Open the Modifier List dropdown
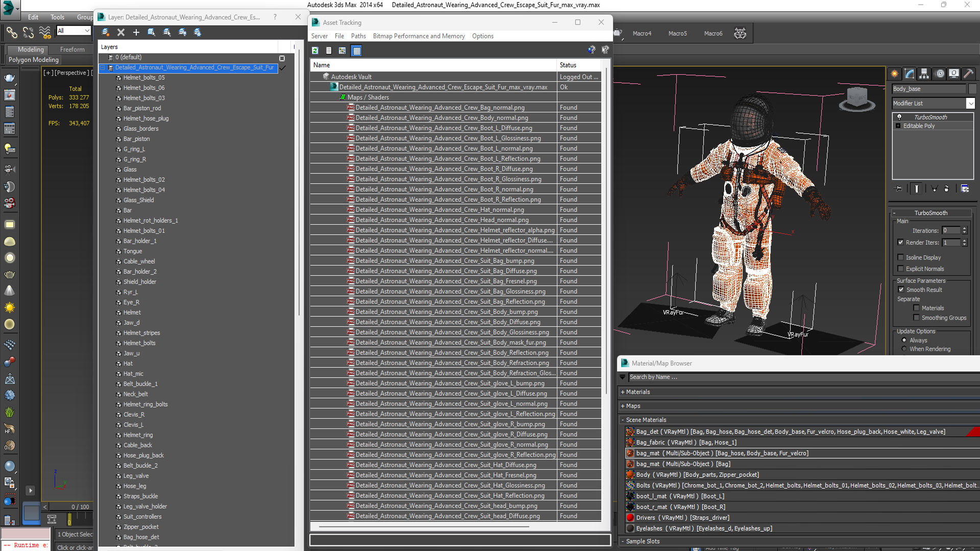980x551 pixels. (970, 104)
